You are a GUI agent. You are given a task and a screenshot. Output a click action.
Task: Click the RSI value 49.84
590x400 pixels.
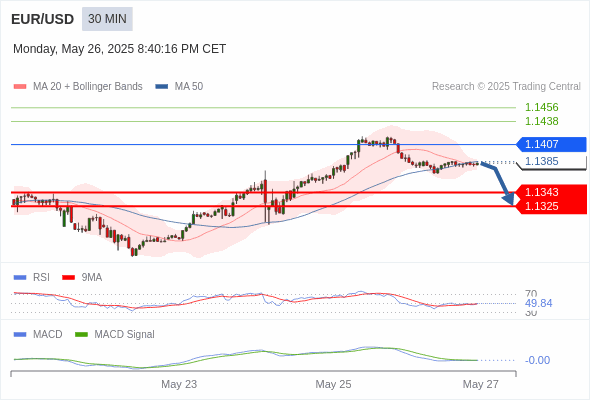click(538, 303)
